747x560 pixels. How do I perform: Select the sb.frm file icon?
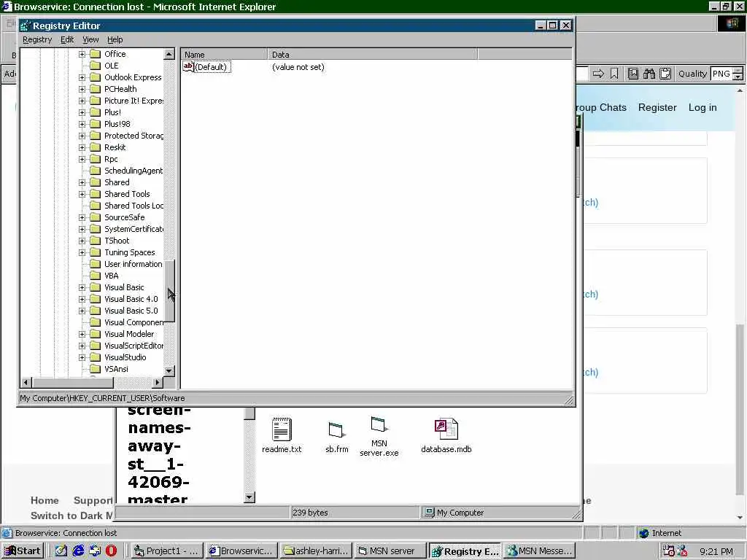pos(337,430)
